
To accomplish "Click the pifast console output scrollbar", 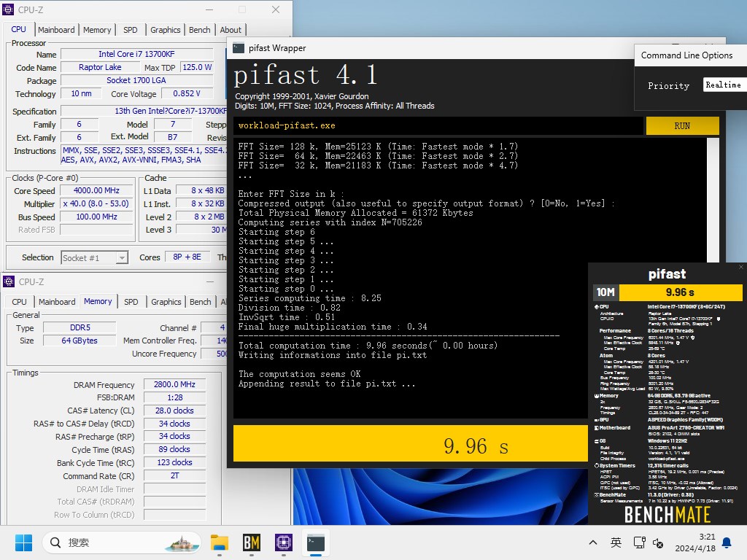I will pos(713,200).
